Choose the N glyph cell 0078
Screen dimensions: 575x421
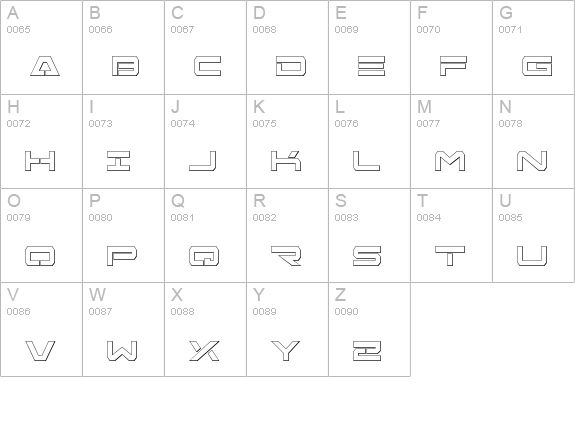coord(534,142)
